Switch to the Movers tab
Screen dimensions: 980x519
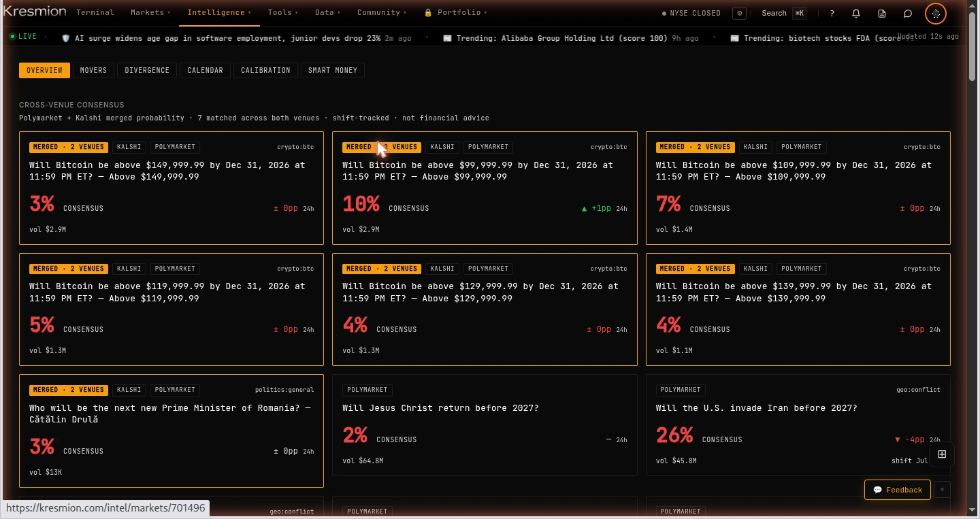(x=93, y=70)
